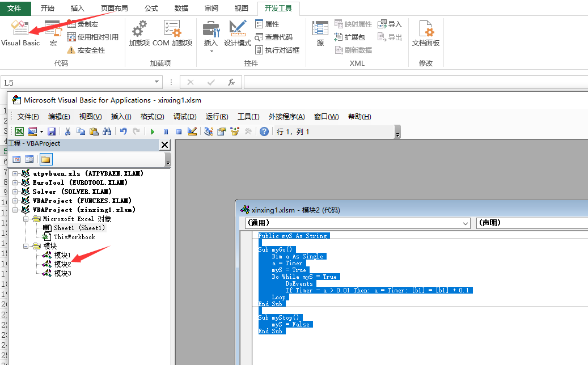Open the File (文件) ribbon tab
The width and height of the screenshot is (588, 365).
point(14,8)
